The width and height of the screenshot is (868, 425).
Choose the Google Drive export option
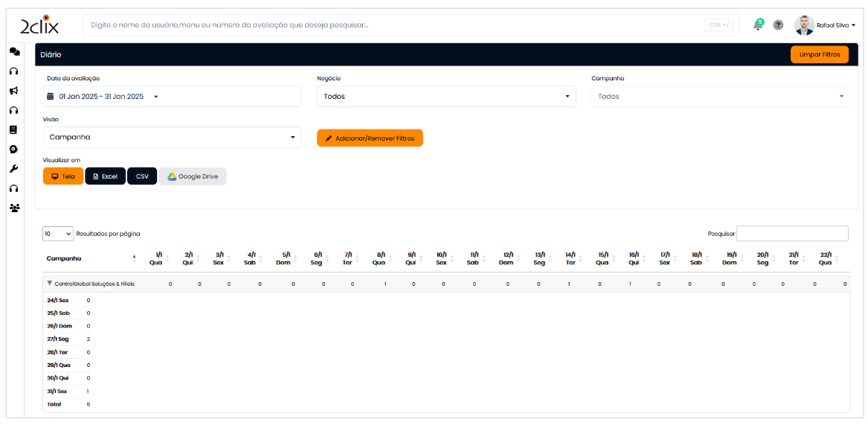pyautogui.click(x=192, y=176)
